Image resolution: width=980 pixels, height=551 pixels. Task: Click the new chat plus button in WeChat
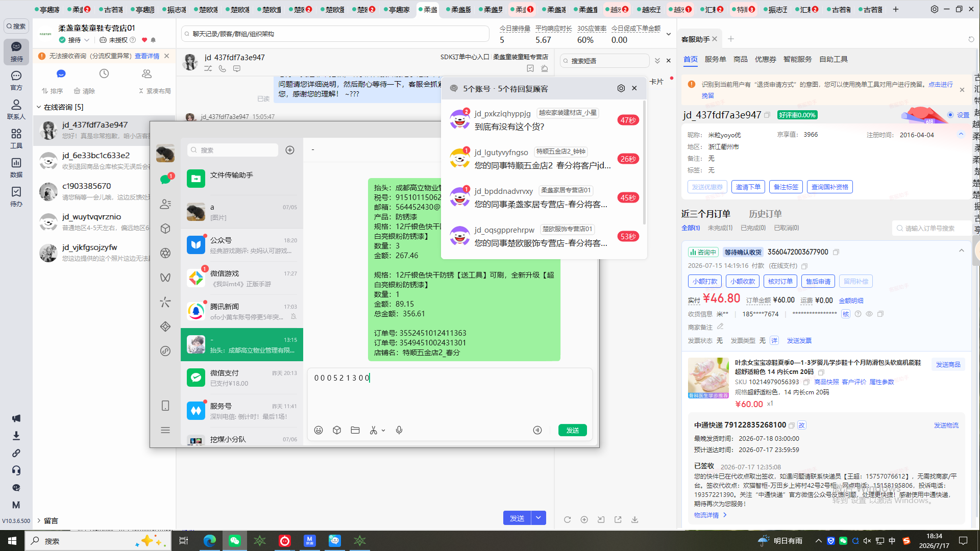(290, 150)
